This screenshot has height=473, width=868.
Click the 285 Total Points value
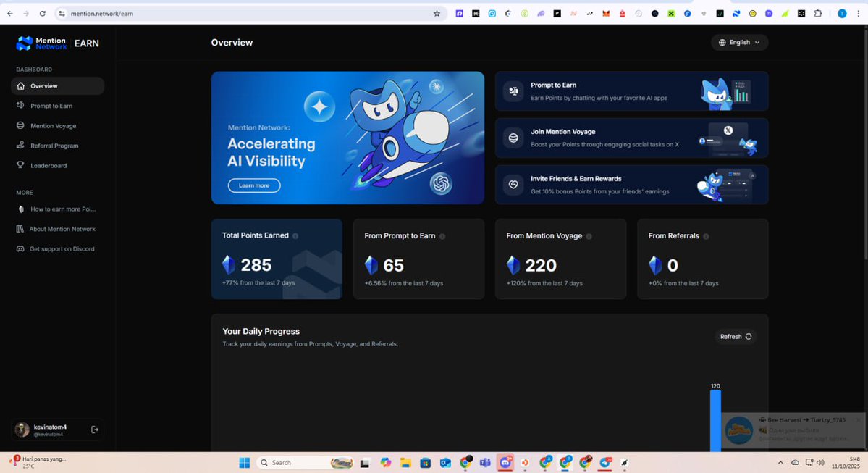(x=256, y=265)
